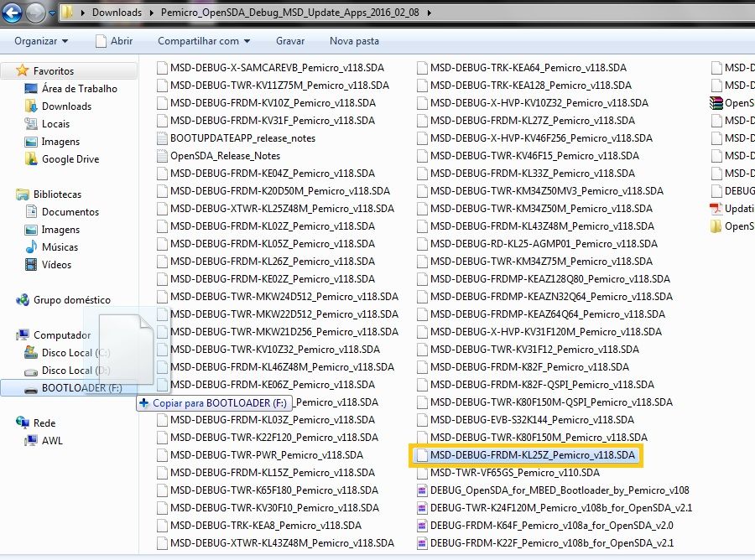Open the Músicas library
755x560 pixels.
[x=60, y=247]
